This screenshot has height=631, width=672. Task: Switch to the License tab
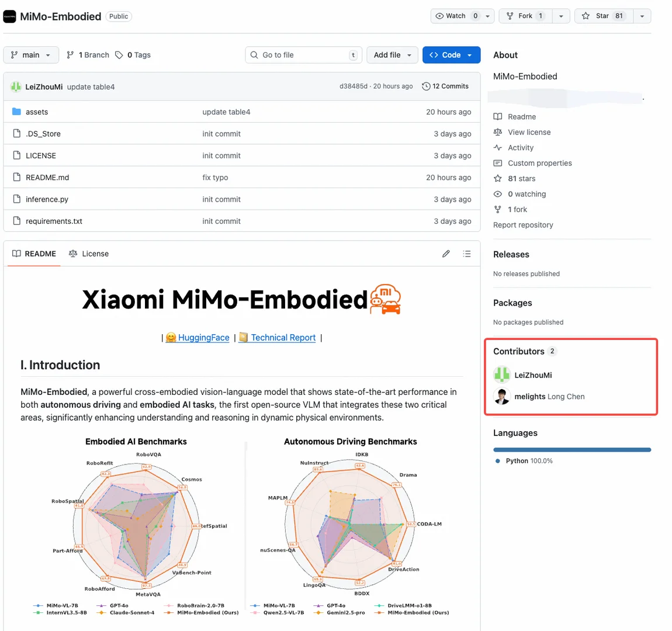[89, 254]
